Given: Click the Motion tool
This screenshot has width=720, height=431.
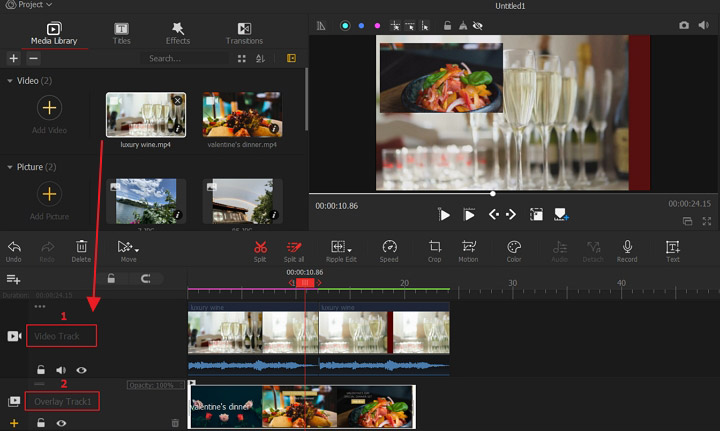Looking at the screenshot, I should 468,247.
